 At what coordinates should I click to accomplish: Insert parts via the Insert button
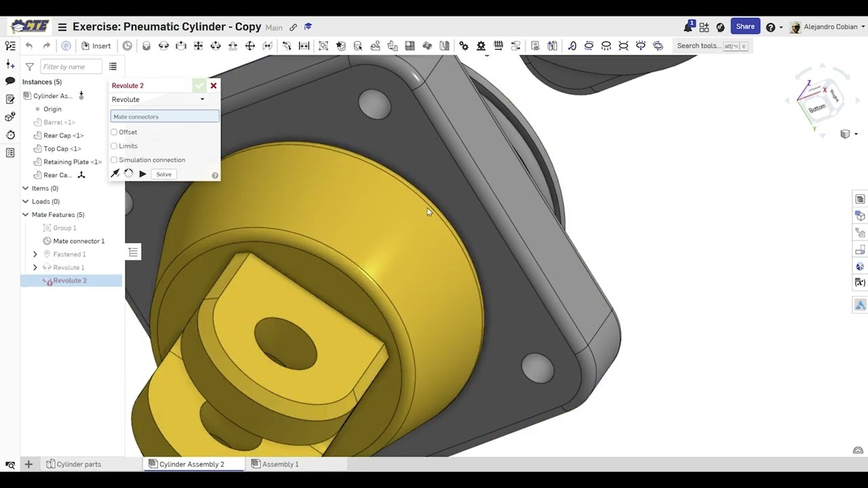coord(96,46)
